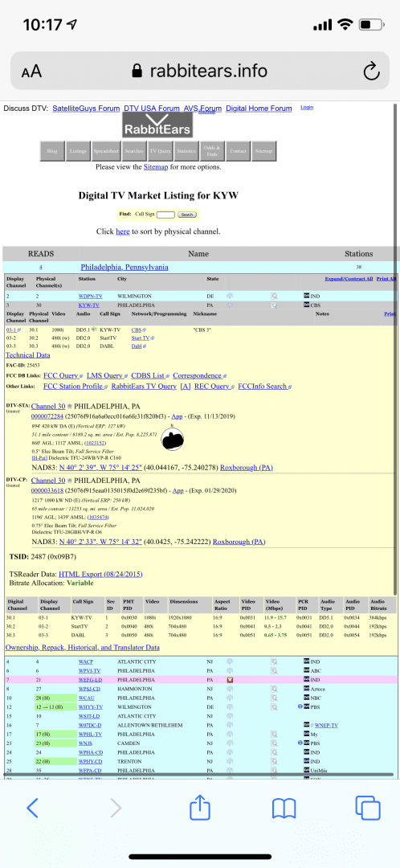This screenshot has height=868, width=400.
Task: Click the magnifier icon in WHYY-TV row
Action: click(274, 707)
